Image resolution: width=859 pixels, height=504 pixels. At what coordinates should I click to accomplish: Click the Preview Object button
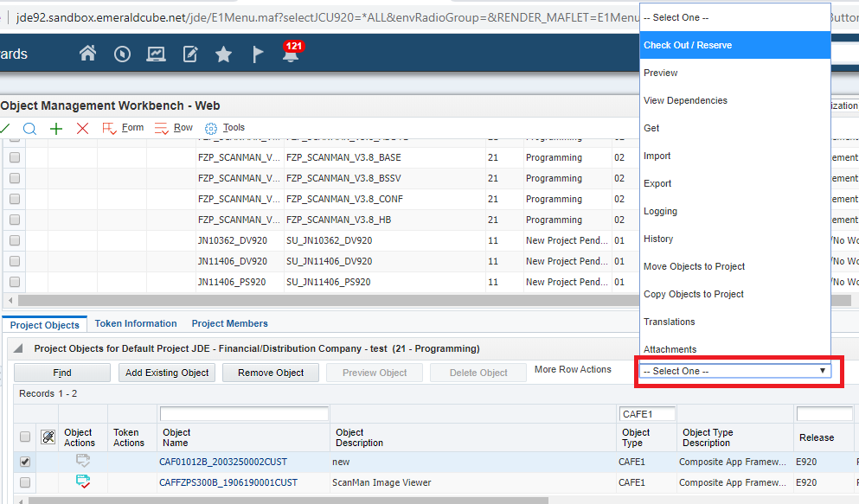(375, 373)
